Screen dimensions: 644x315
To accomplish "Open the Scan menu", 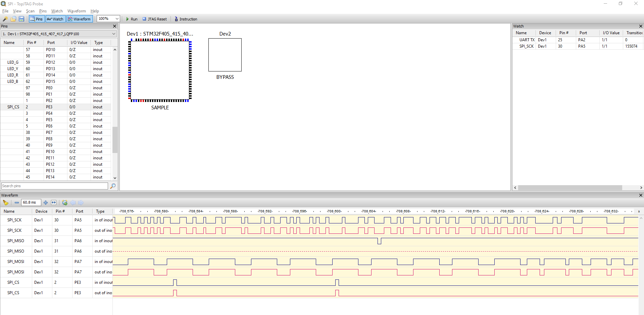I will (30, 11).
